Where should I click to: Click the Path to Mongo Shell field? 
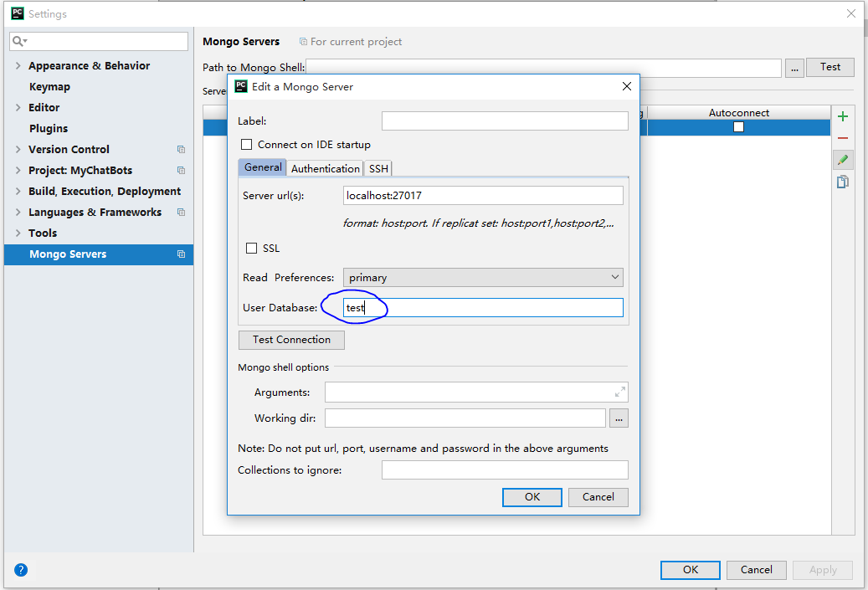(543, 68)
